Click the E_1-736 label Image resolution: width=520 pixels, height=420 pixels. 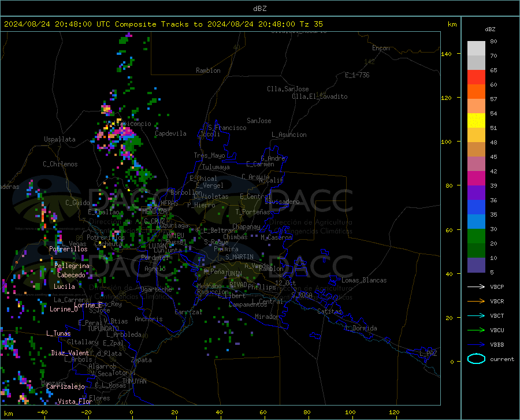pos(357,75)
